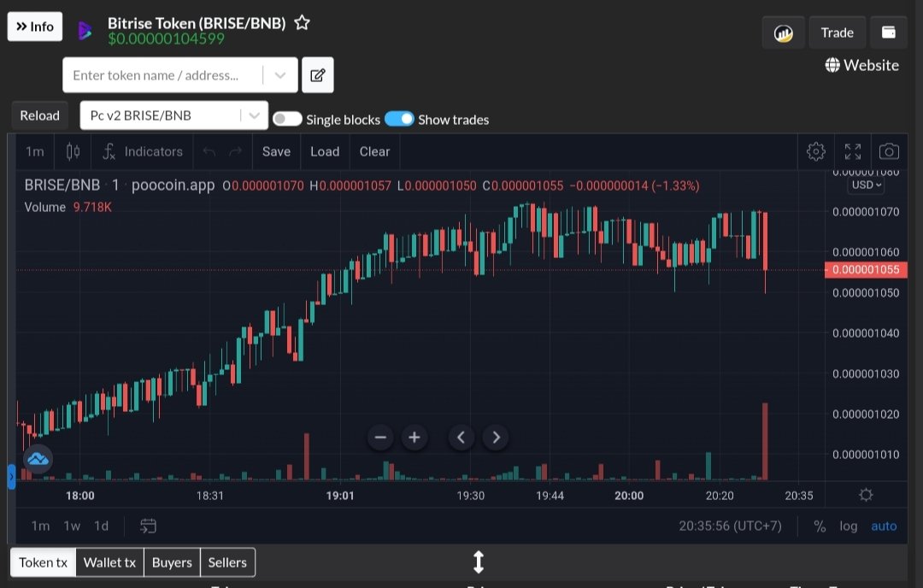The image size is (923, 588).
Task: Star Bitrise Token as favorite
Action: pyautogui.click(x=302, y=23)
